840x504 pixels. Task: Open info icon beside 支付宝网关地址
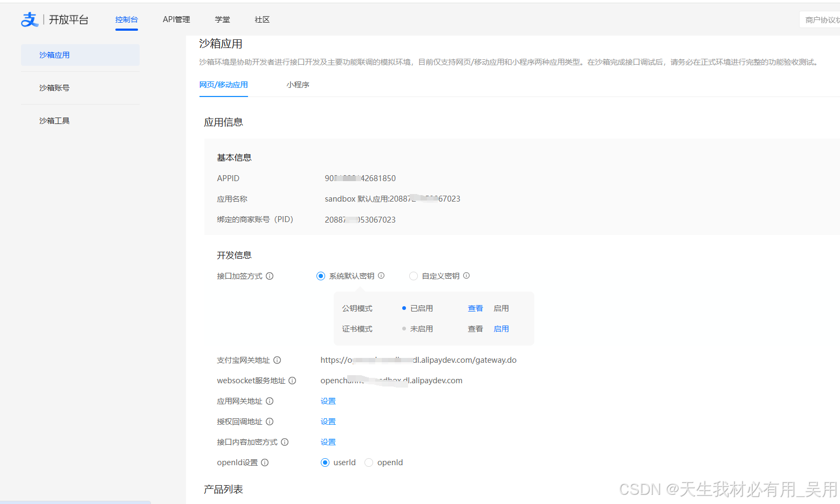pyautogui.click(x=277, y=360)
